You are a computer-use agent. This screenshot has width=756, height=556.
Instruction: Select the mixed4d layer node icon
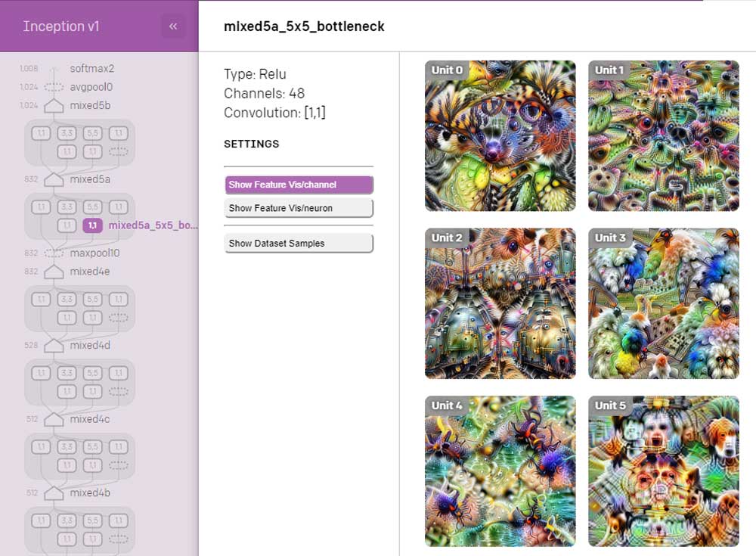point(54,346)
